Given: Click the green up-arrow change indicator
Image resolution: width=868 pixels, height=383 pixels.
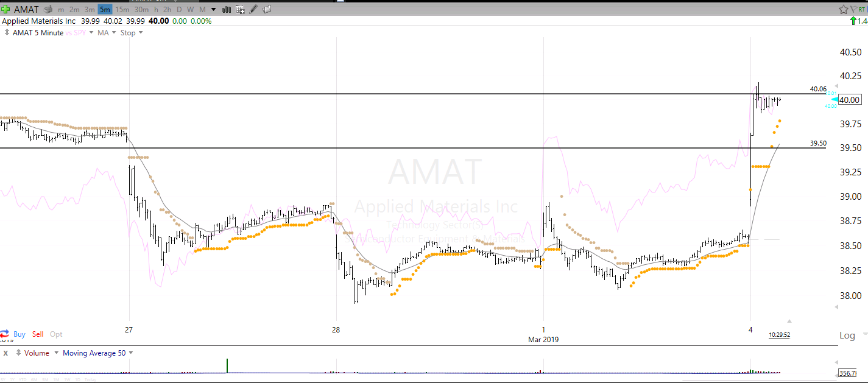Looking at the screenshot, I should (853, 21).
